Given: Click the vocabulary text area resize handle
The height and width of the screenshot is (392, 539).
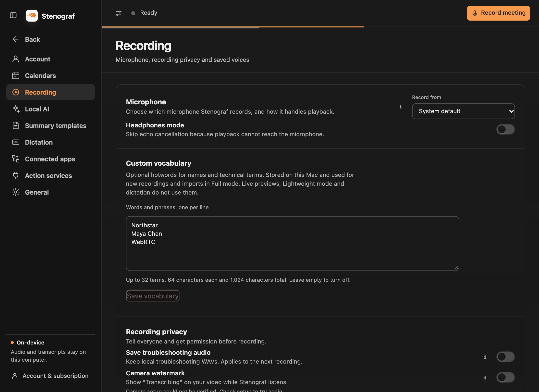Looking at the screenshot, I should click(x=456, y=268).
